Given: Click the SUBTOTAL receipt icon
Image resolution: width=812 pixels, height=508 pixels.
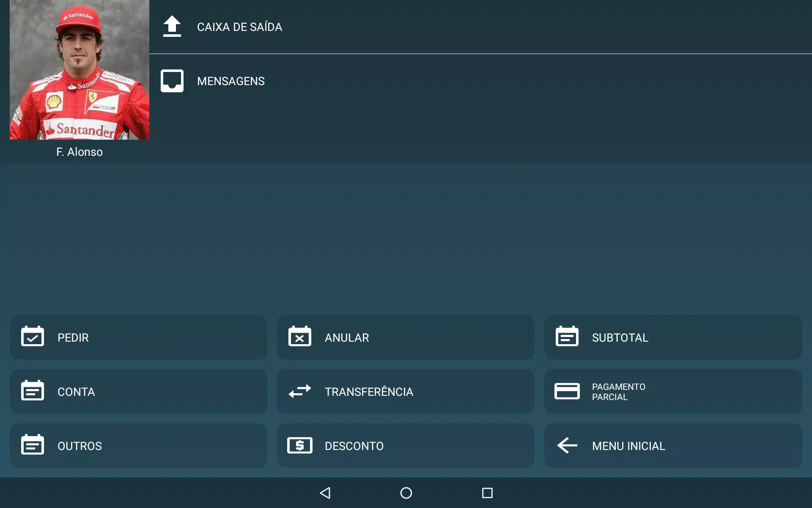Looking at the screenshot, I should [567, 336].
